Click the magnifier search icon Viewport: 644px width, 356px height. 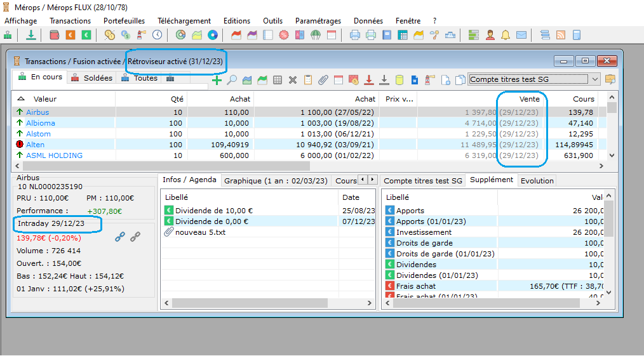point(232,80)
